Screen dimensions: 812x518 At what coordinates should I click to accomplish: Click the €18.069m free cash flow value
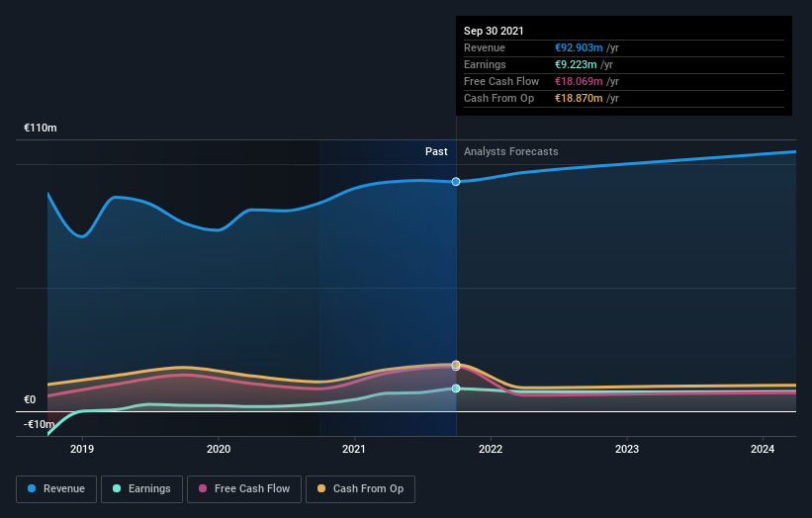(x=579, y=81)
